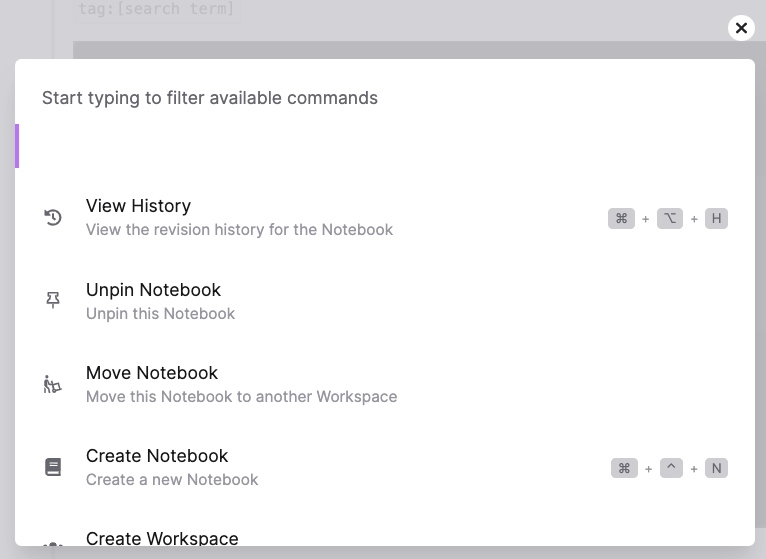Click "Move this Notebook to another Workspace" description
Screen dimensions: 766x559
pos(241,397)
